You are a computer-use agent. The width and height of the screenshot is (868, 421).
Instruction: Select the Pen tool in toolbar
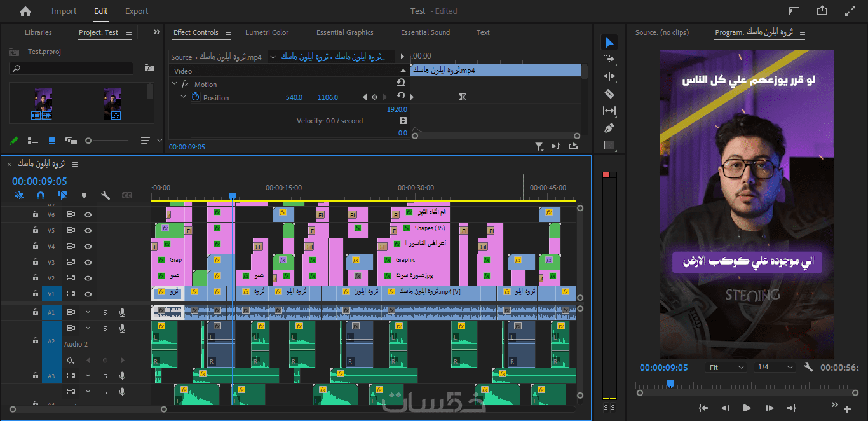[609, 128]
